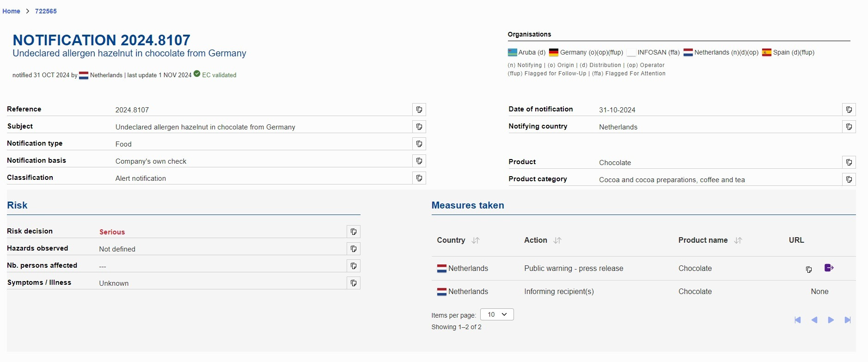Open the Items per page dropdown

[x=497, y=314]
